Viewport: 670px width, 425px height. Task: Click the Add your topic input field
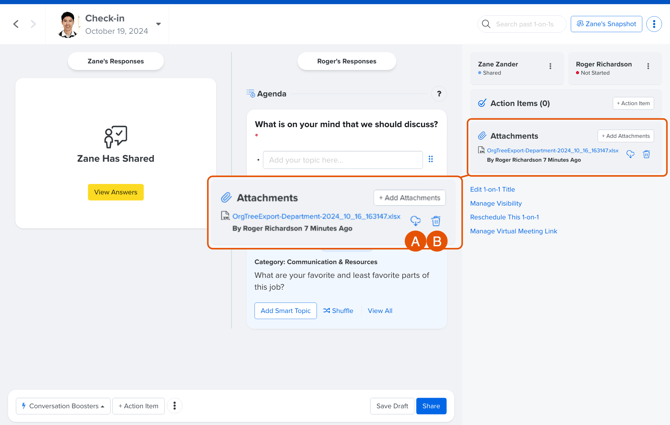pyautogui.click(x=342, y=160)
